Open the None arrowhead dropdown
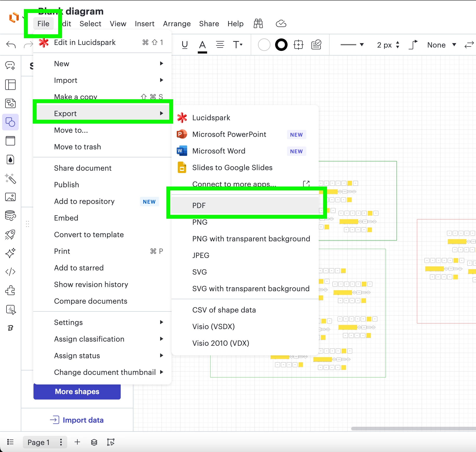The width and height of the screenshot is (476, 452). pos(442,45)
